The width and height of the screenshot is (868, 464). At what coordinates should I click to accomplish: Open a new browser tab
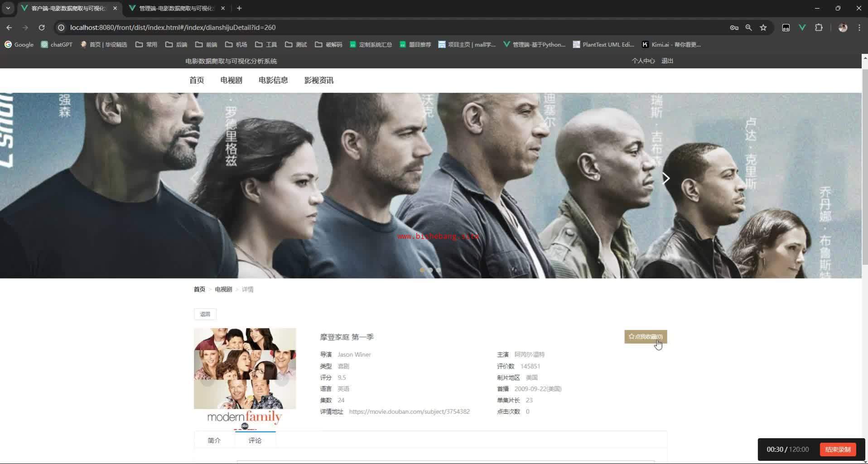(239, 8)
